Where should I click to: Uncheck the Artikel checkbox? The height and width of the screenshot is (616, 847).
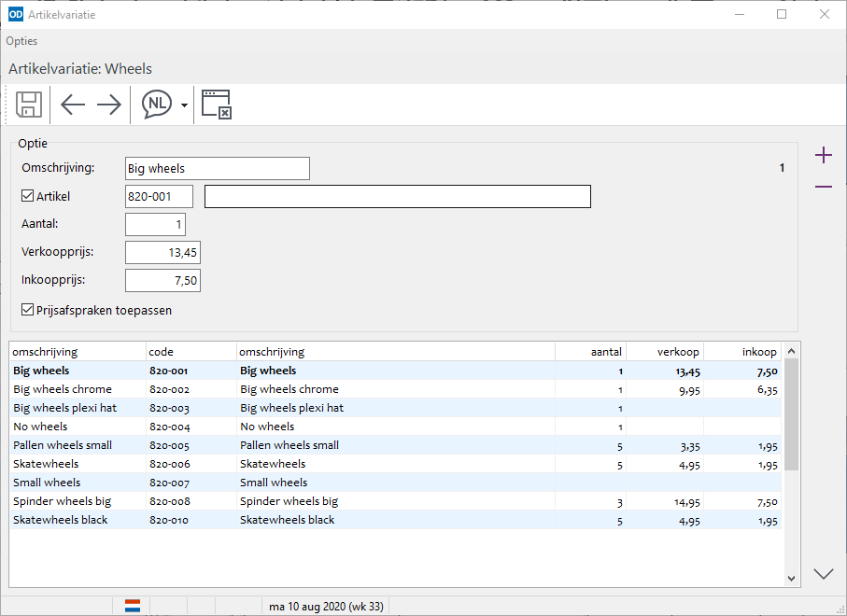(x=28, y=196)
